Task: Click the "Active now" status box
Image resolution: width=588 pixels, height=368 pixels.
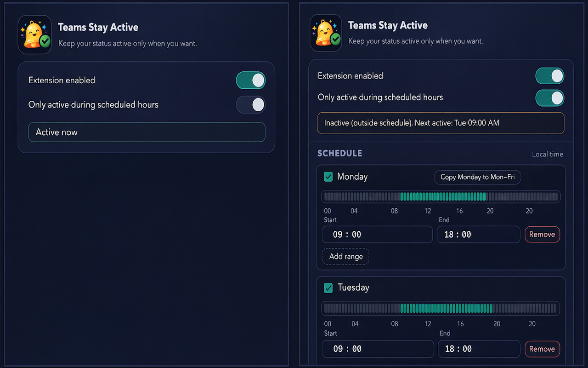Action: [x=147, y=132]
